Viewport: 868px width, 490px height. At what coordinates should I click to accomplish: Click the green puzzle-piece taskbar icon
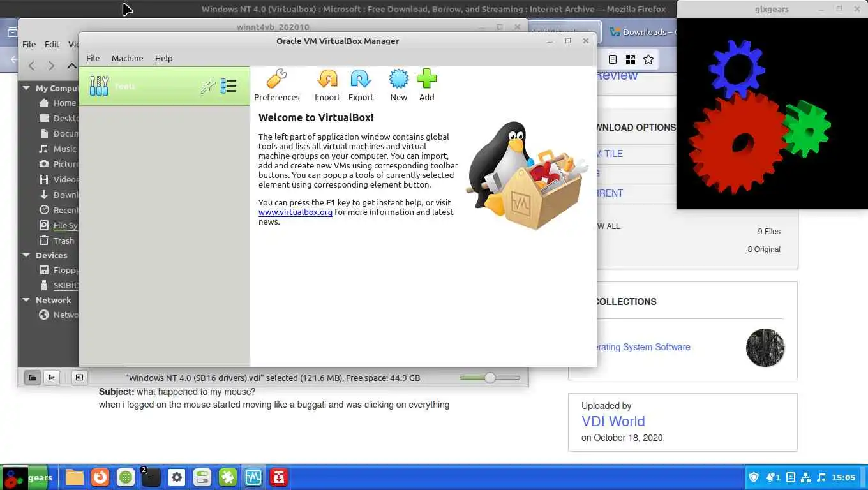228,477
